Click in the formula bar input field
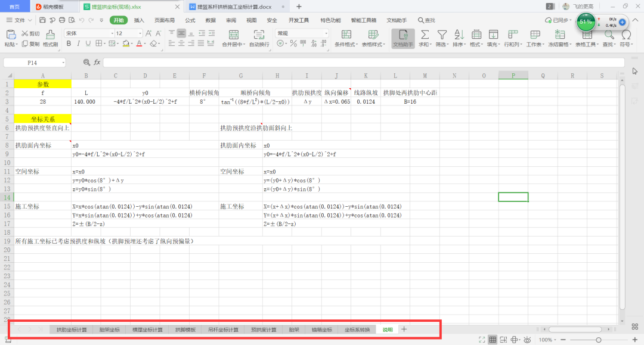The image size is (644, 345). pos(364,63)
